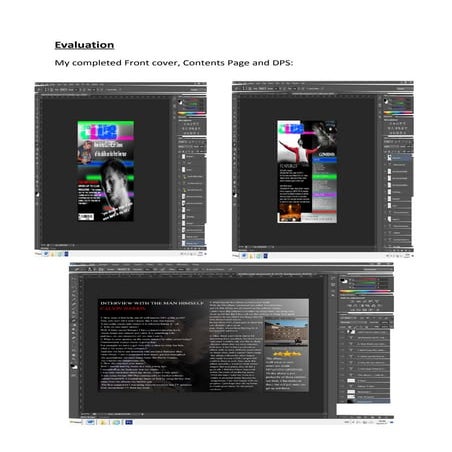Viewport: 452px width, 452px height.
Task: Pick from the color spectrum ramp in front cover screenshot
Action: (192, 113)
